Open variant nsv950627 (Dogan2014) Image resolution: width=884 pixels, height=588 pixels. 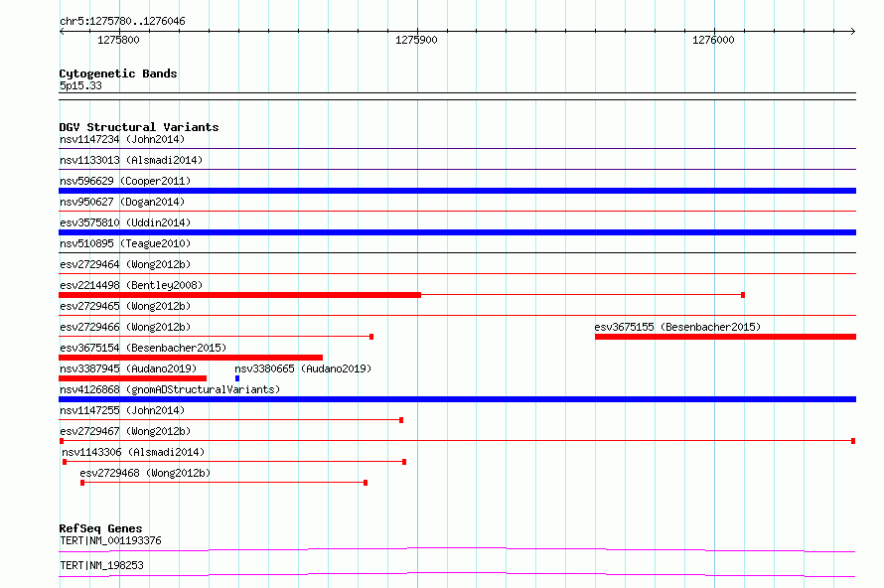click(122, 202)
